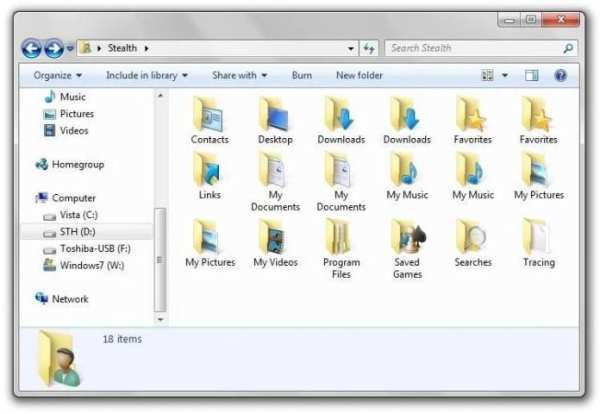Click the navigation pane scroll down arrow
This screenshot has height=414, width=600.
point(160,319)
